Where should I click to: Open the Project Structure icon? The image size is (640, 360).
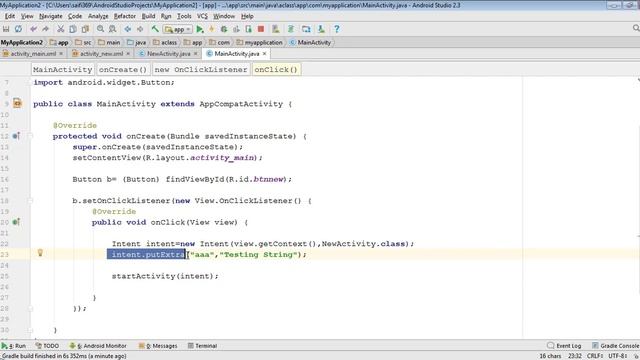pos(306,29)
